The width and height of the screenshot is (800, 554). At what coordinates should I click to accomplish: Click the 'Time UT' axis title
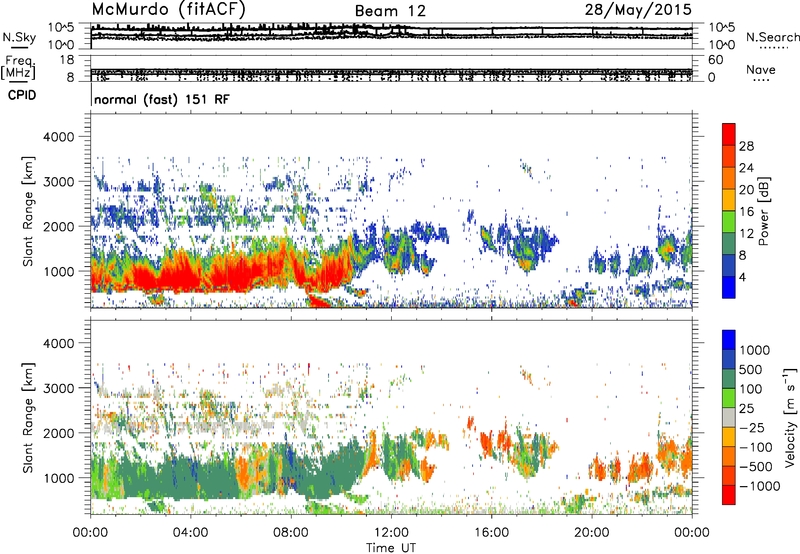391,548
